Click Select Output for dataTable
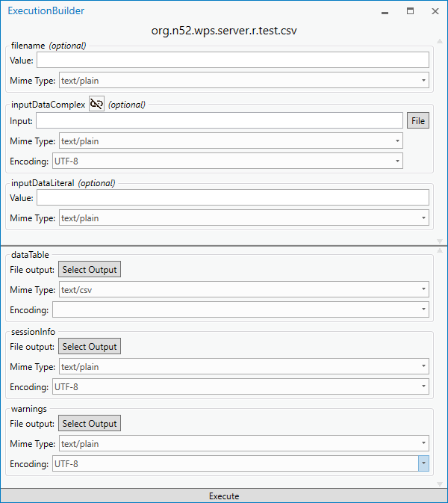The height and width of the screenshot is (503, 448). point(90,270)
